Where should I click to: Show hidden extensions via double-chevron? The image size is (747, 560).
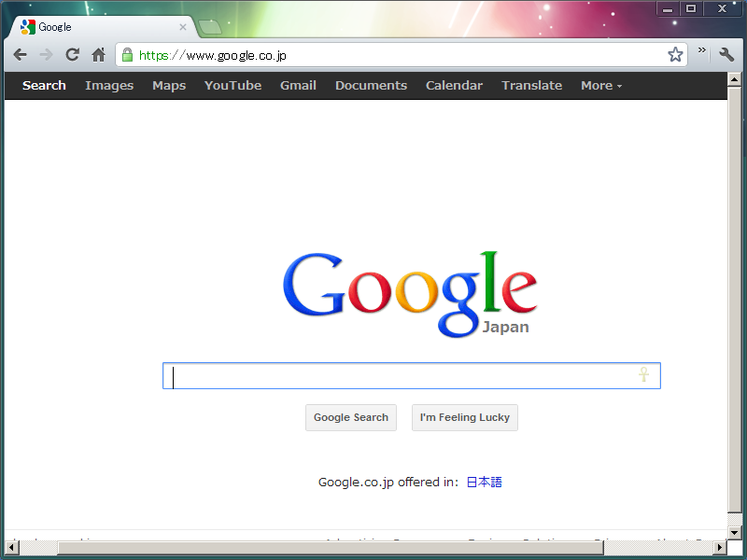click(702, 50)
